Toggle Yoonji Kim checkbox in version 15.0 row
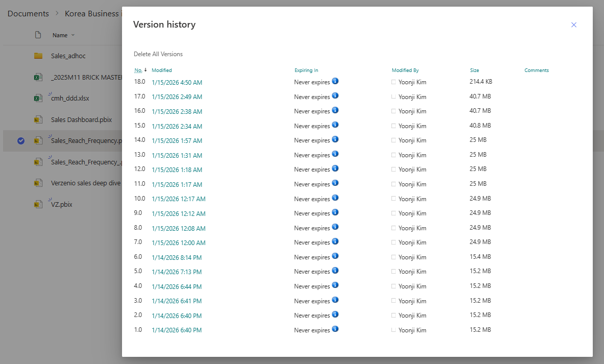The width and height of the screenshot is (604, 364). pos(393,126)
